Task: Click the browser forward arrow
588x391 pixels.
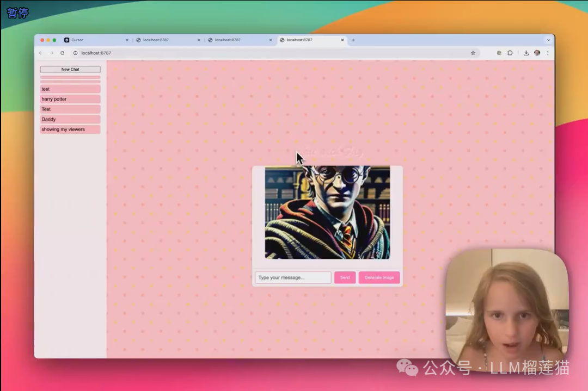Action: pyautogui.click(x=52, y=53)
